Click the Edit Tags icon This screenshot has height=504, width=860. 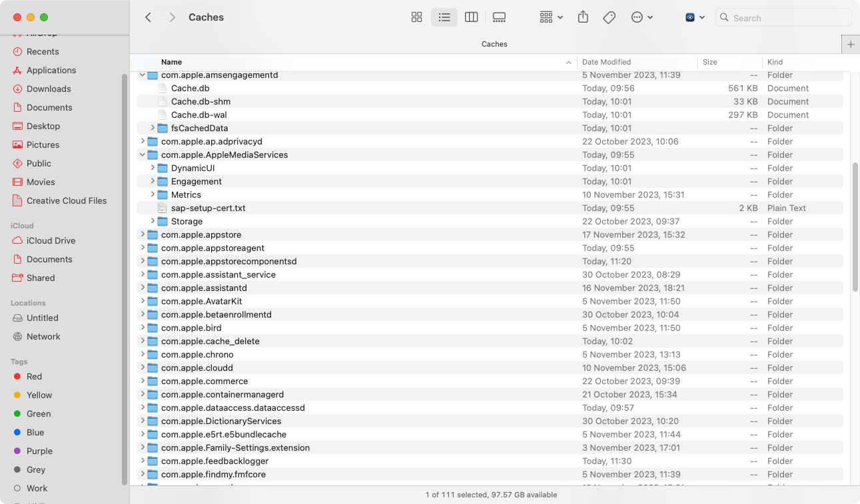tap(609, 17)
